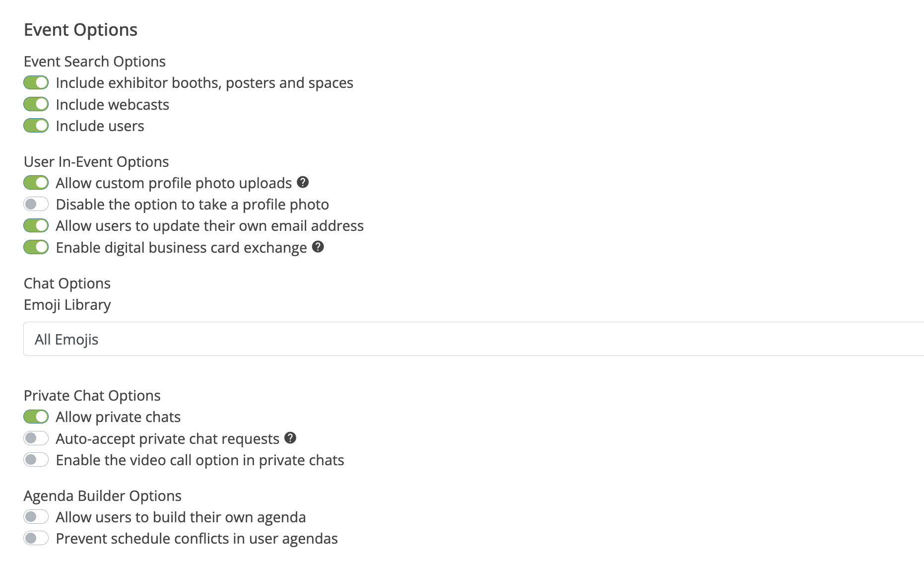Enable Disable the option to take profile photo
Viewport: 924px width, 563px height.
click(x=36, y=204)
